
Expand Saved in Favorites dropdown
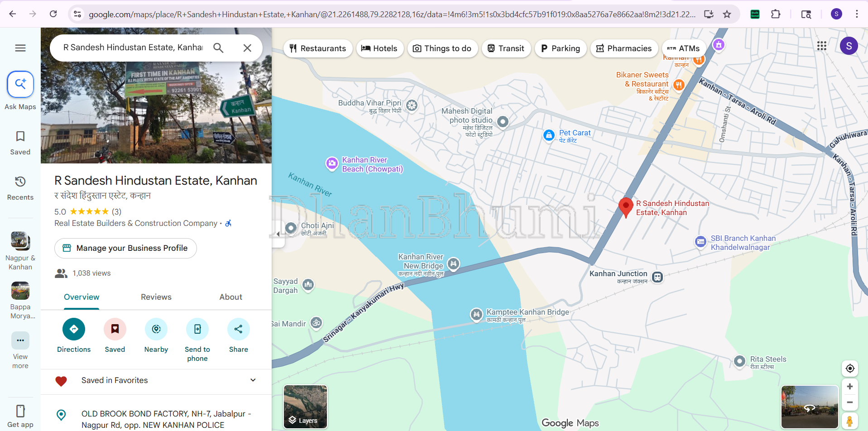click(x=253, y=380)
